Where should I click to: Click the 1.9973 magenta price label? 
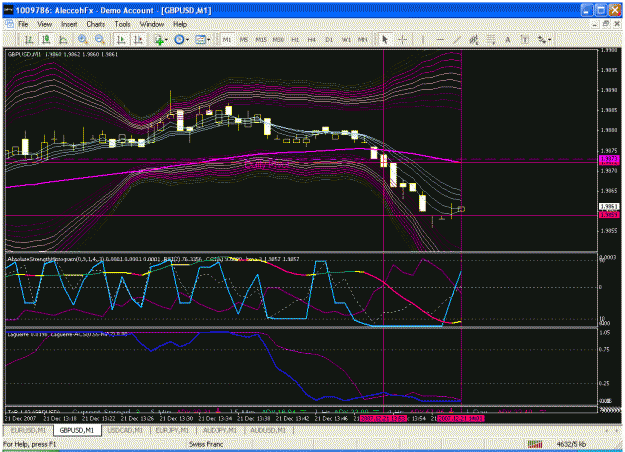[609, 159]
